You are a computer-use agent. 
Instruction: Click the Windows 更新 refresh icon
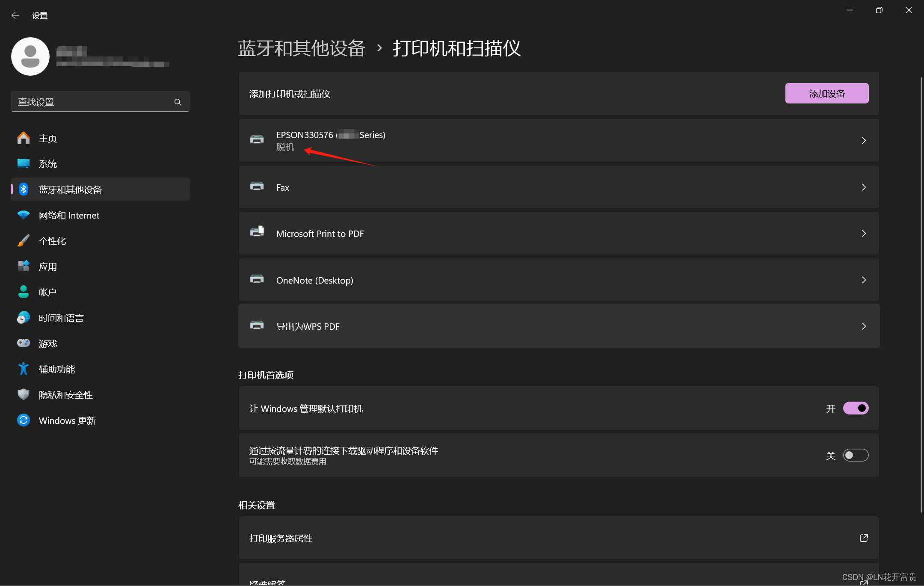[24, 420]
